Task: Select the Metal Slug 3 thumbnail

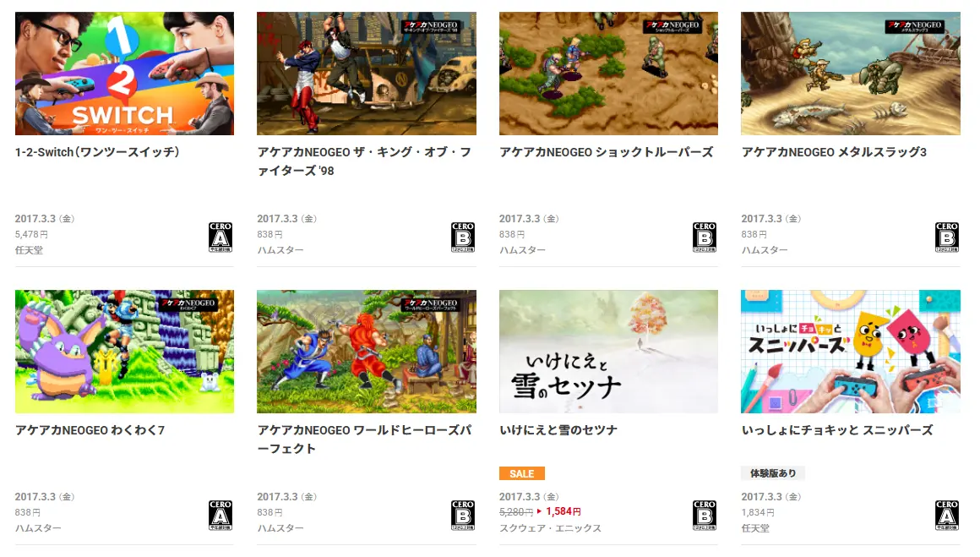Action: [x=851, y=74]
